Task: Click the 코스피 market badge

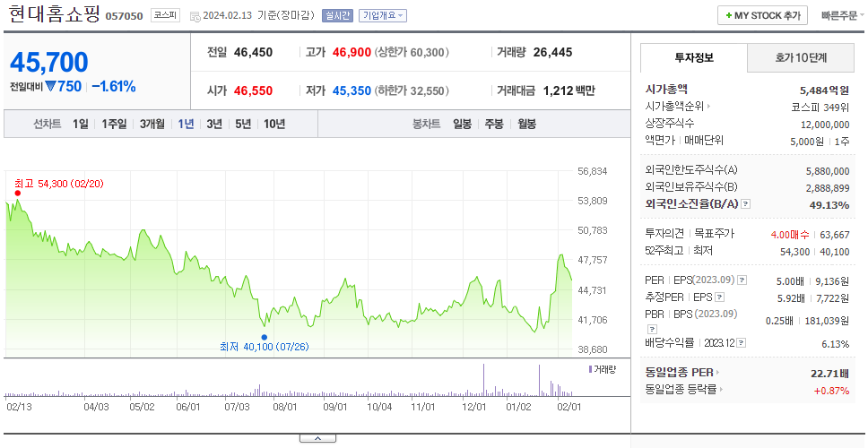Action: [165, 15]
